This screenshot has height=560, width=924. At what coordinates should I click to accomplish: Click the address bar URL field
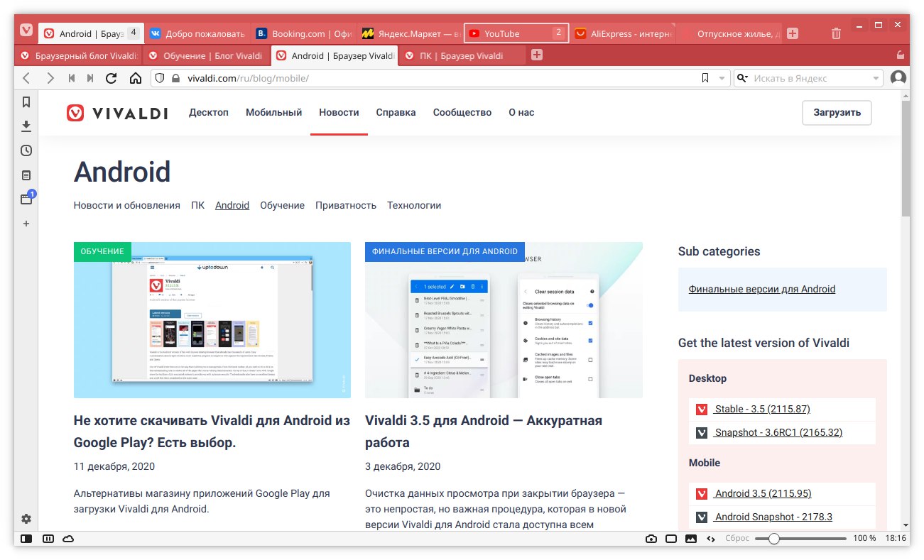pyautogui.click(x=440, y=78)
